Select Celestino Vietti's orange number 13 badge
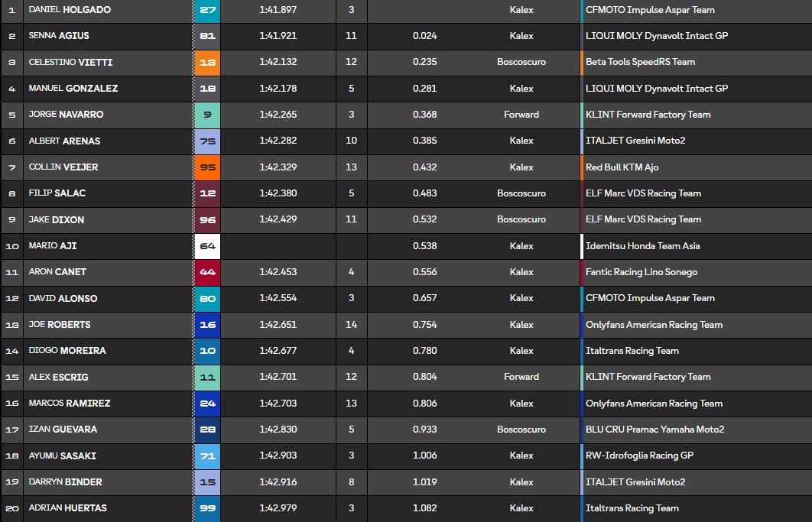 207,63
